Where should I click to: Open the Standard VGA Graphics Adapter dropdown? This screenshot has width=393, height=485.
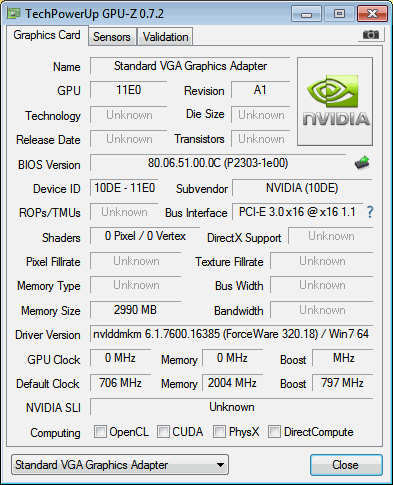click(x=120, y=465)
